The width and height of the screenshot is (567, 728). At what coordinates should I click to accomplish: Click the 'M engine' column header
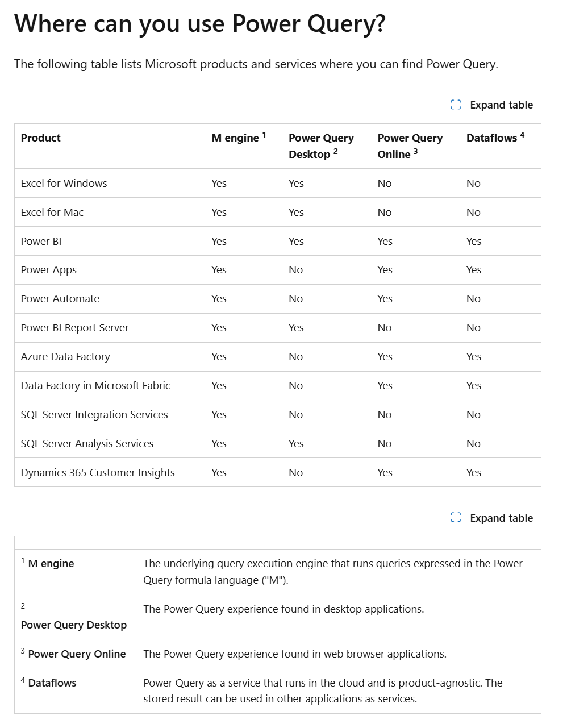click(x=239, y=138)
